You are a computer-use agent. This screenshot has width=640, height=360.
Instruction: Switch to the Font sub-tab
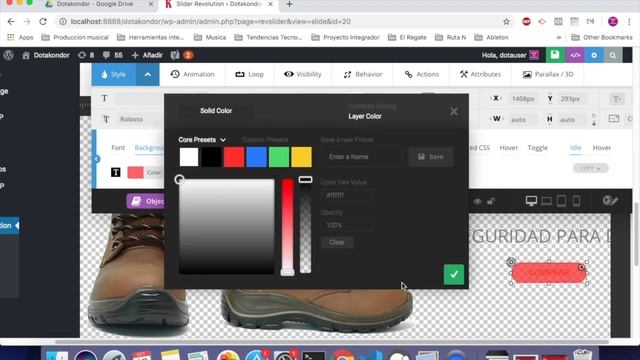(x=118, y=148)
